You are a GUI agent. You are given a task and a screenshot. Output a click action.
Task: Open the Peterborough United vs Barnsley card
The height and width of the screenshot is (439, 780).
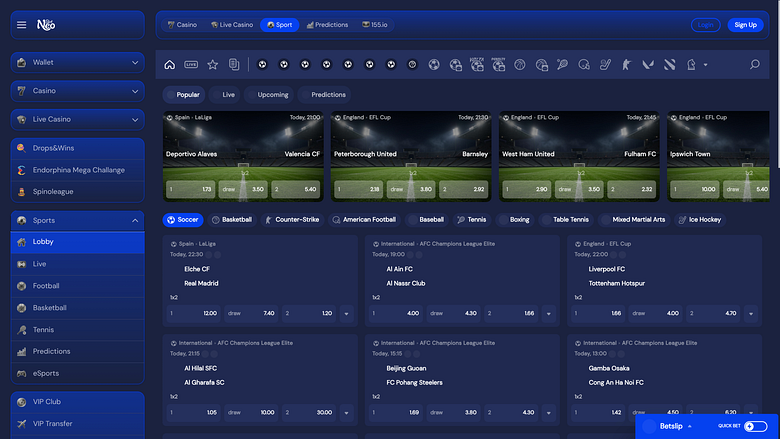(411, 156)
